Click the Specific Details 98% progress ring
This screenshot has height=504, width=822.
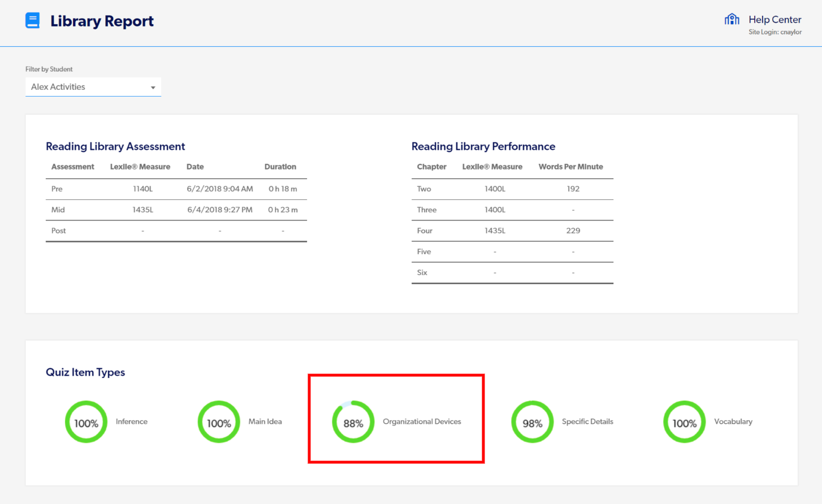532,422
